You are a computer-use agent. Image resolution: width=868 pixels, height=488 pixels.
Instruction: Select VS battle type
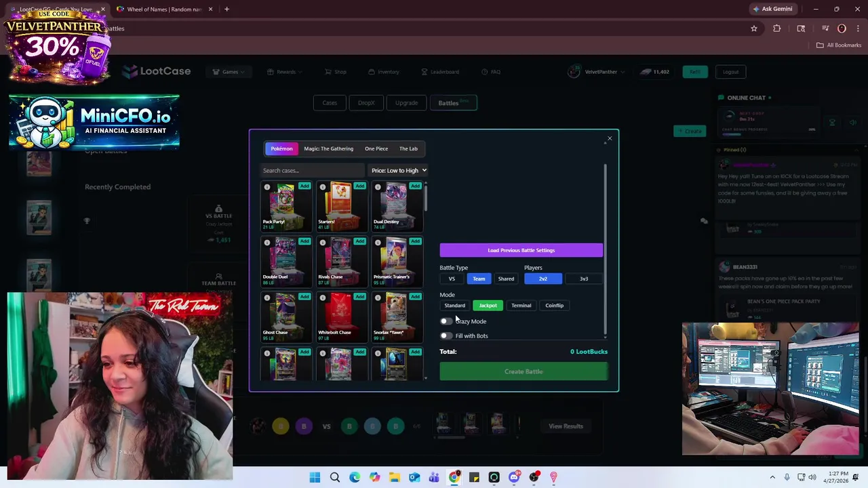point(452,279)
